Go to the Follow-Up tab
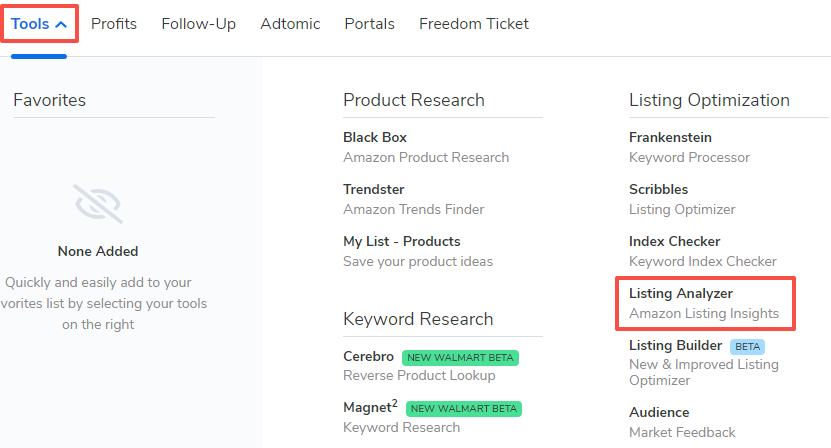The height and width of the screenshot is (448, 831). coord(198,24)
